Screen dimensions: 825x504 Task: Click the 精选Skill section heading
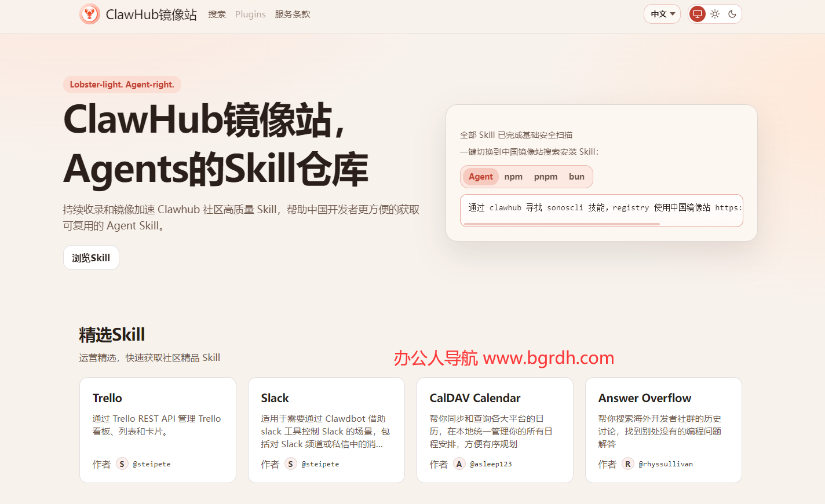[x=112, y=335]
